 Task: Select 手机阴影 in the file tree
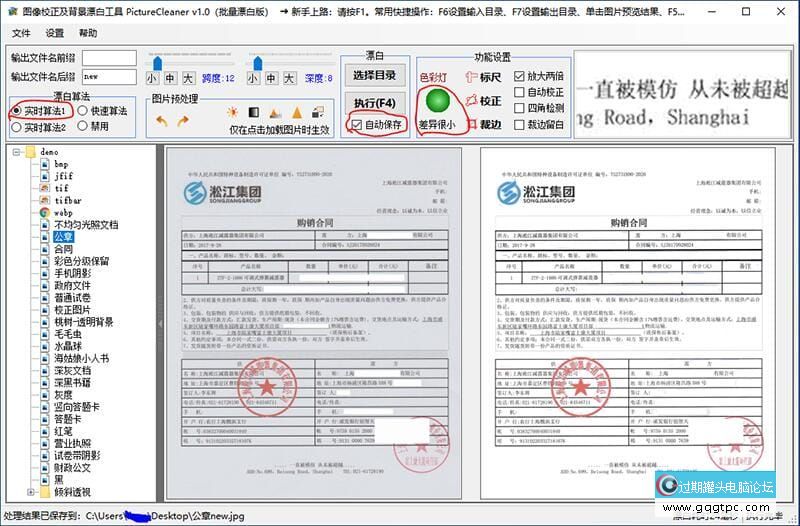[72, 273]
